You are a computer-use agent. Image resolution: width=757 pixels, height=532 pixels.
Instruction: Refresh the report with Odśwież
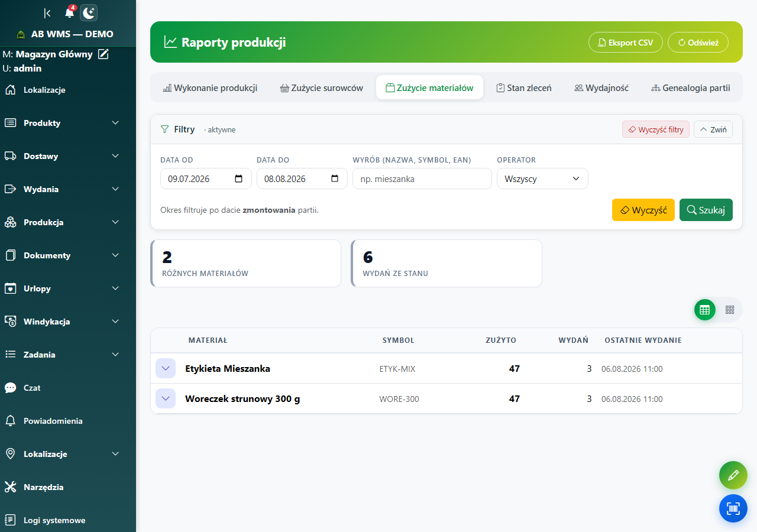[x=698, y=43]
